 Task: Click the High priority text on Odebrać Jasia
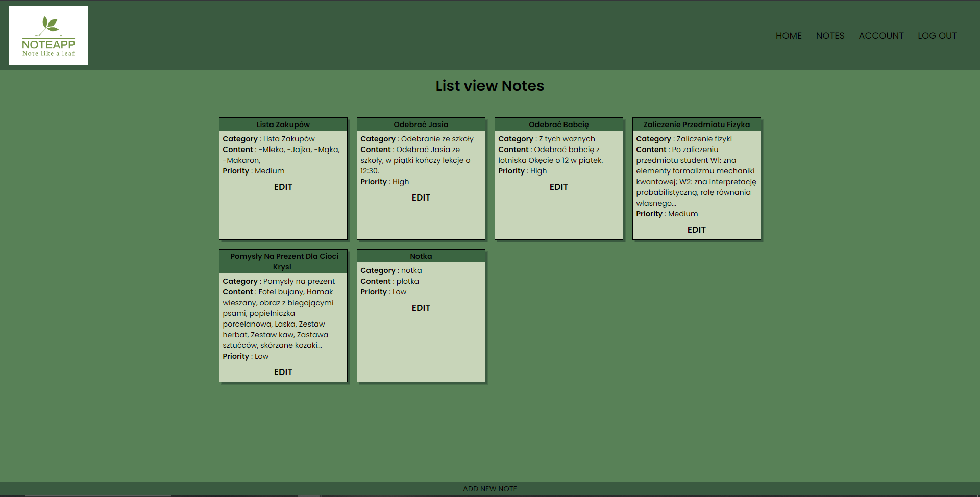click(401, 182)
